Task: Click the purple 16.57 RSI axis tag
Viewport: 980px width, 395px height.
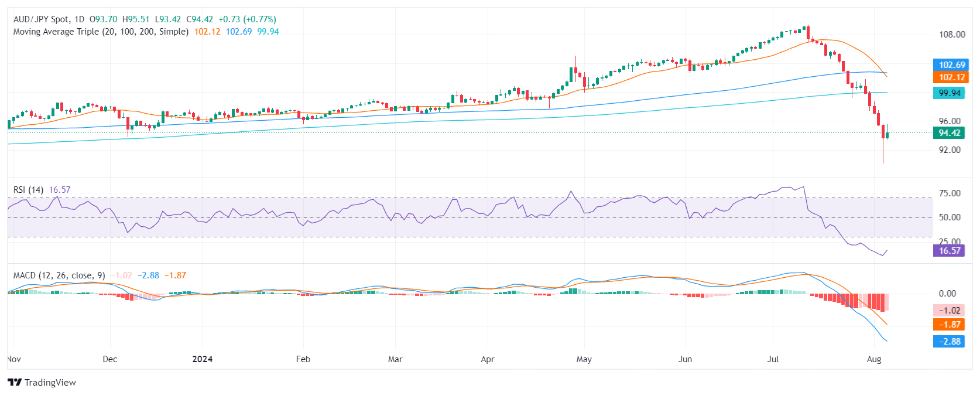Action: [949, 251]
